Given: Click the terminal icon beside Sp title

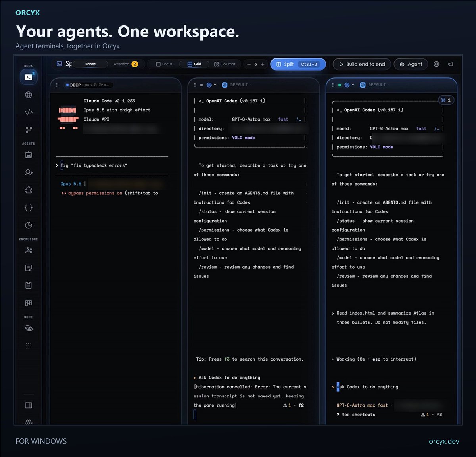Looking at the screenshot, I should [59, 64].
